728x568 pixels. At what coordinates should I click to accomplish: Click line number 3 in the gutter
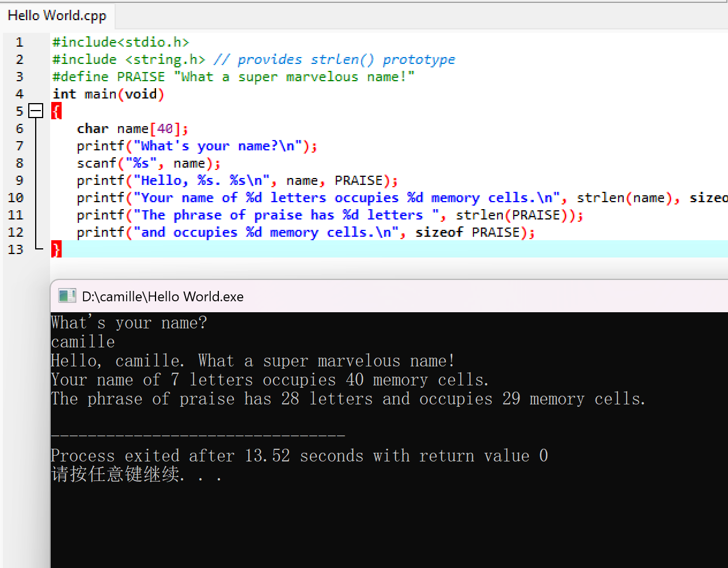pos(20,77)
